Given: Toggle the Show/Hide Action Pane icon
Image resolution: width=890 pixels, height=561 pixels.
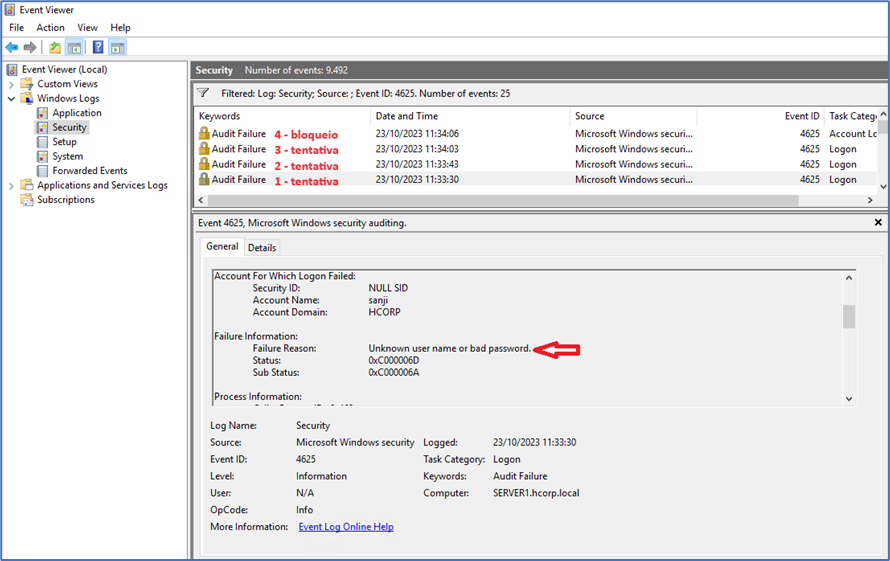Looking at the screenshot, I should pos(118,47).
